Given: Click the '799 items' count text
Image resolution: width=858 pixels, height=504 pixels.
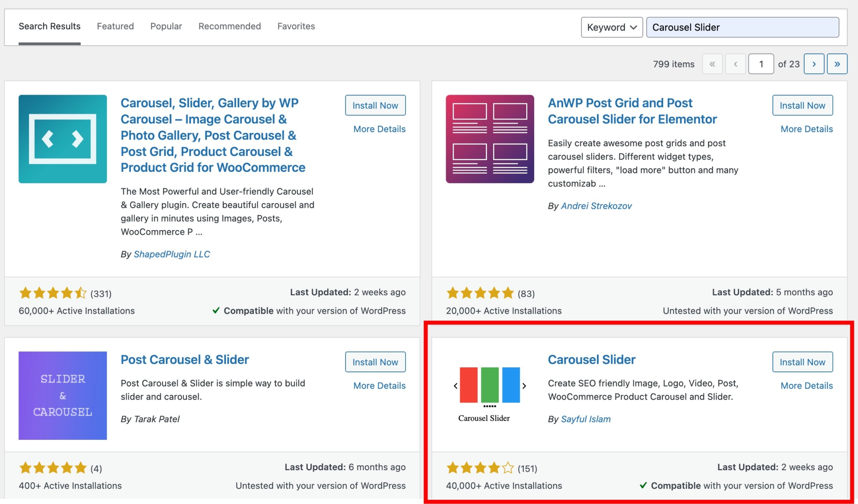Looking at the screenshot, I should click(x=674, y=64).
